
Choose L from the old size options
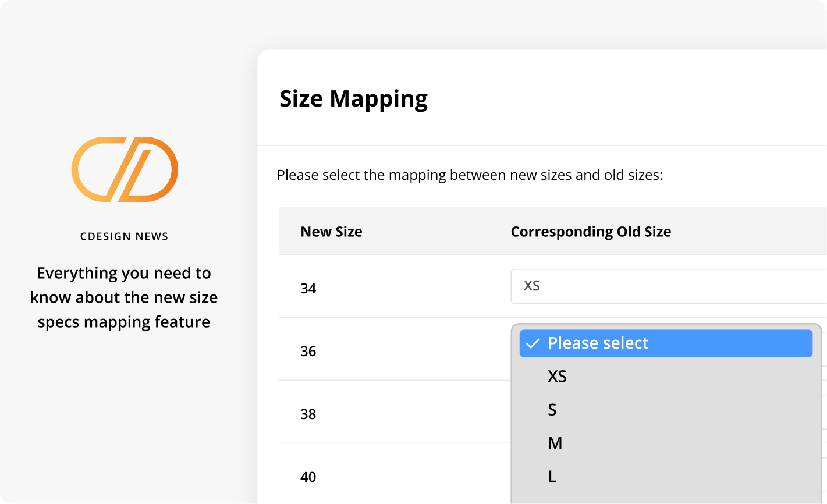pyautogui.click(x=552, y=477)
